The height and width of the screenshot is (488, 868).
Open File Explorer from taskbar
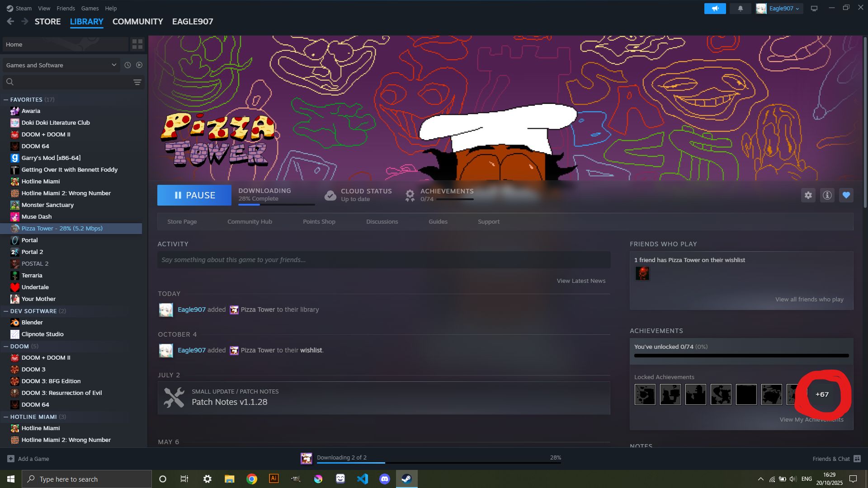click(x=230, y=479)
